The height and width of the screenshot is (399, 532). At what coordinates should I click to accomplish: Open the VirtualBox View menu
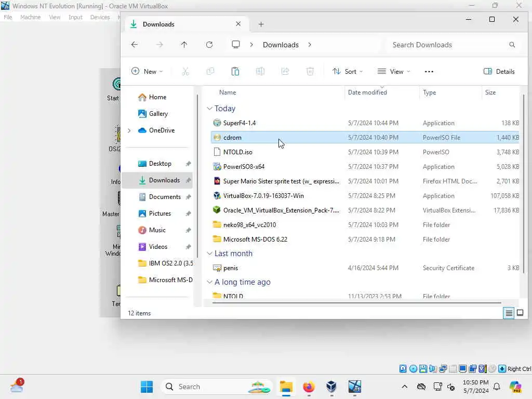point(54,17)
